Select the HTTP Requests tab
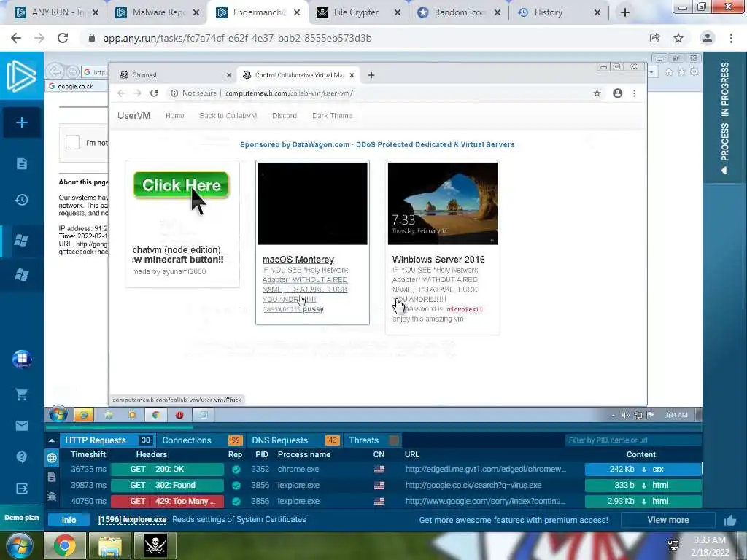 pyautogui.click(x=107, y=440)
